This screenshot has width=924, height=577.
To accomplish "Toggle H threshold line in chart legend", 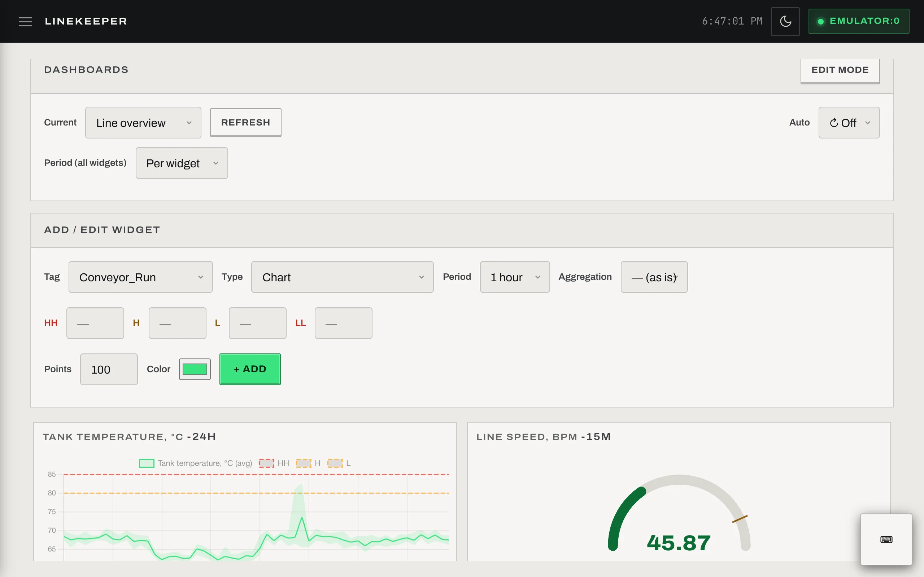I will pyautogui.click(x=308, y=463).
